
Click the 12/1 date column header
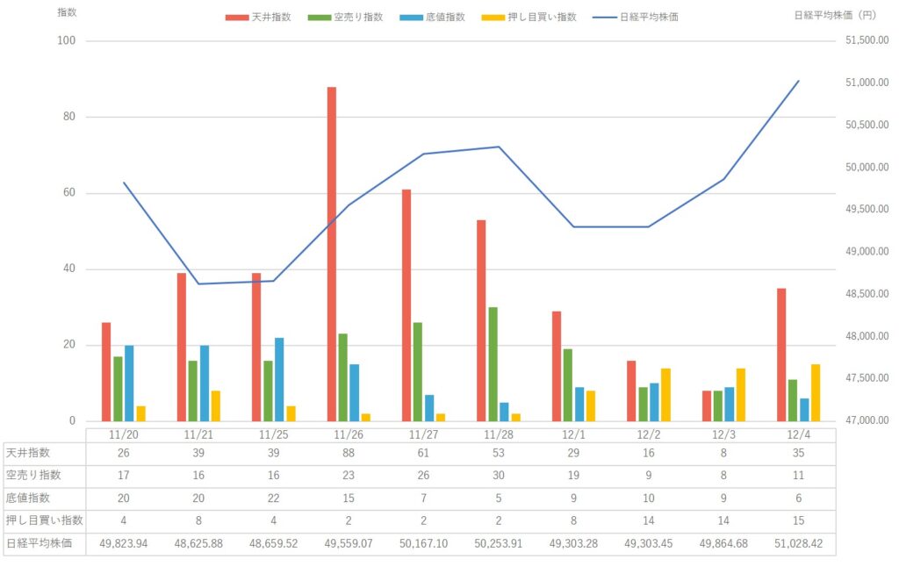[574, 434]
